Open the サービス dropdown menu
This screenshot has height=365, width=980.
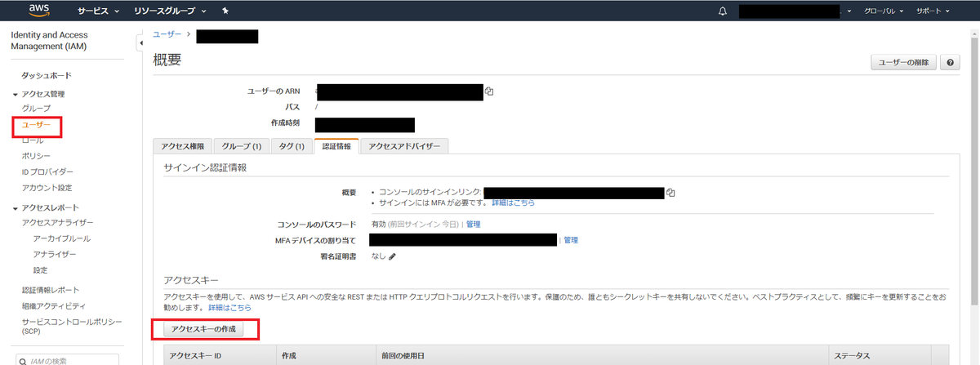pyautogui.click(x=98, y=11)
